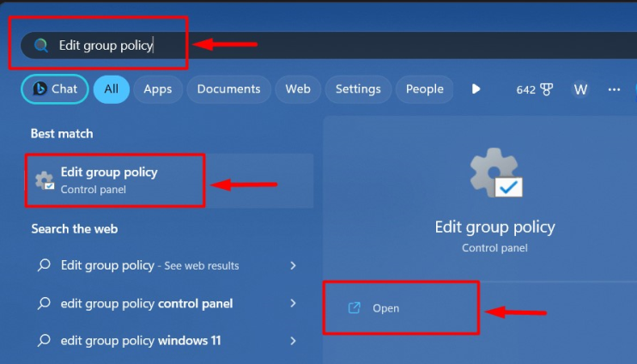Click 'Edit group policy' title in preview pane
The image size is (637, 364).
(x=494, y=227)
